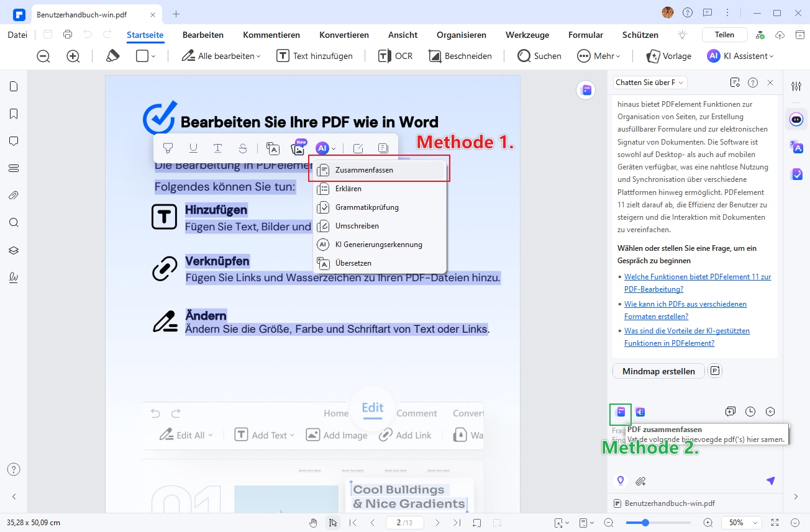Open the Schützen tab

pos(640,35)
